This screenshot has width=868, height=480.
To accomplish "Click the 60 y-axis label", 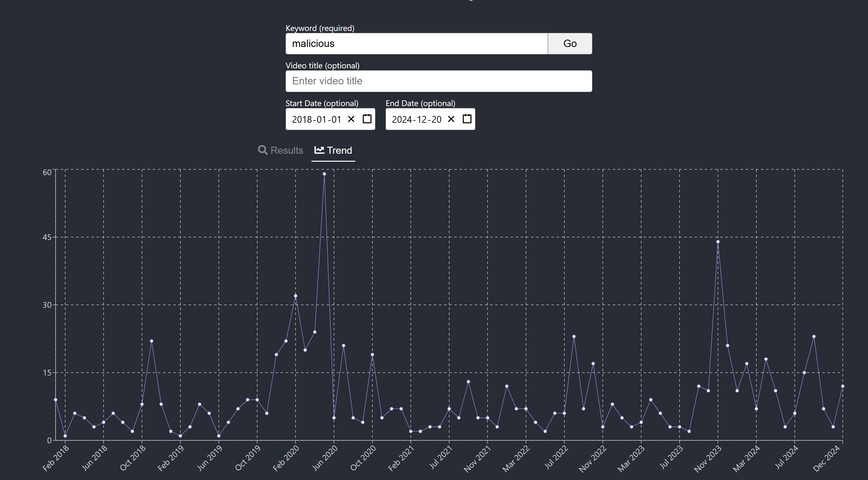I will [47, 172].
